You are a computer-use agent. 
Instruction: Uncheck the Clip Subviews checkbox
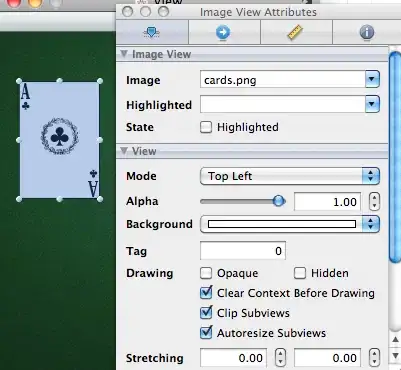click(x=206, y=313)
